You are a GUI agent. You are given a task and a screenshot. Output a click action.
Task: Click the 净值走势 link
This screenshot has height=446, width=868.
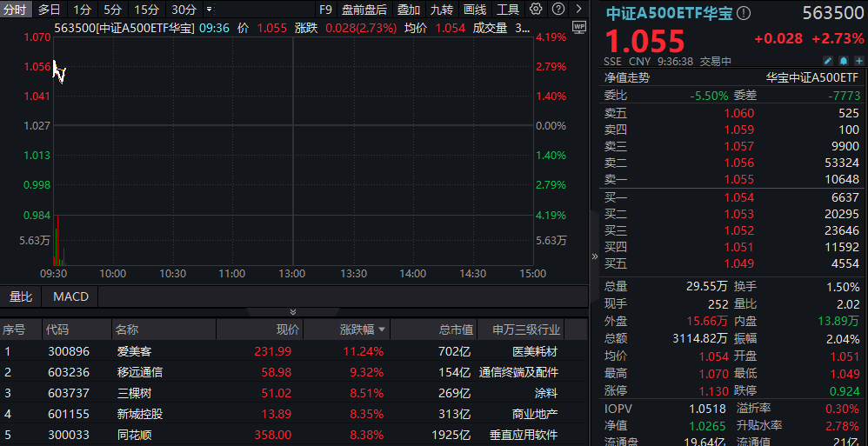click(626, 78)
